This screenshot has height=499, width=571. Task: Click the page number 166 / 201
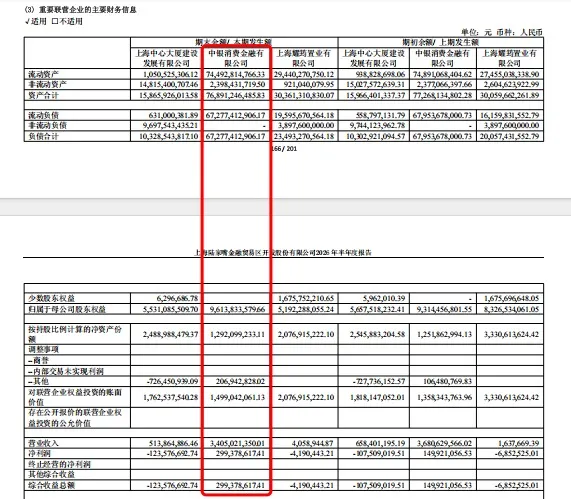(x=284, y=149)
